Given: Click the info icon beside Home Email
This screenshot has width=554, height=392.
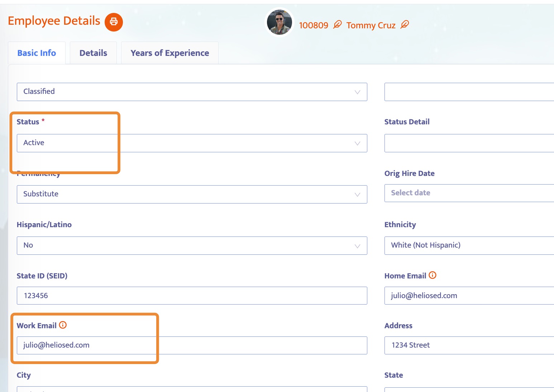Looking at the screenshot, I should click(433, 275).
